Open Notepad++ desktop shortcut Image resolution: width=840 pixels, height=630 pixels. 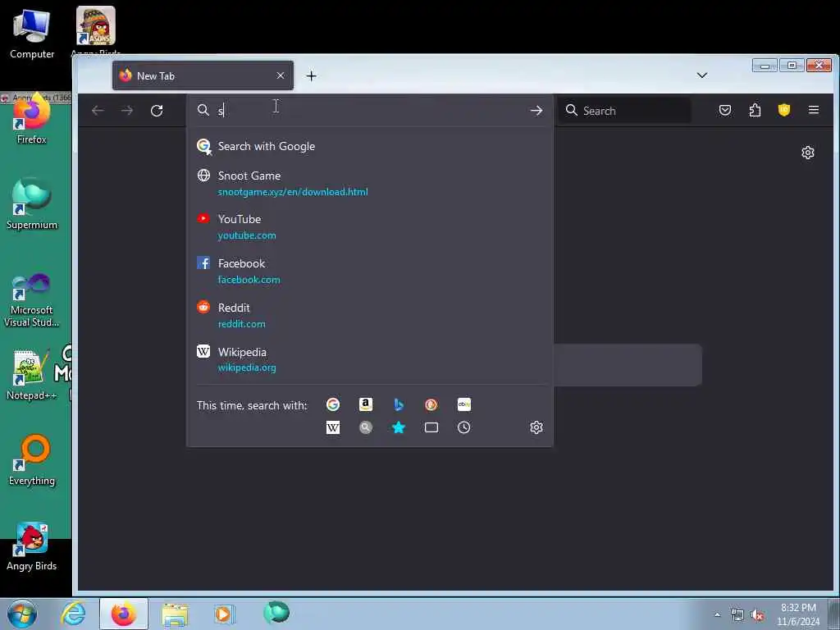coord(32,375)
